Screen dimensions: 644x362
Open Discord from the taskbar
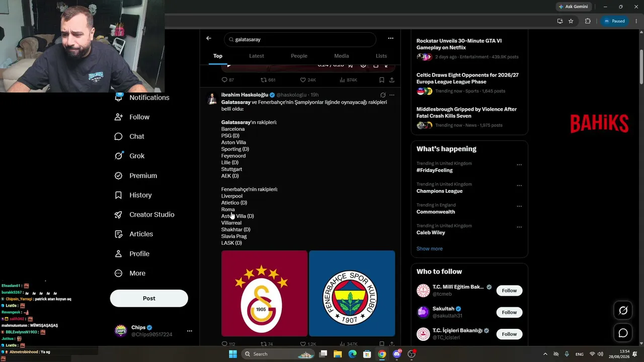coord(397,354)
